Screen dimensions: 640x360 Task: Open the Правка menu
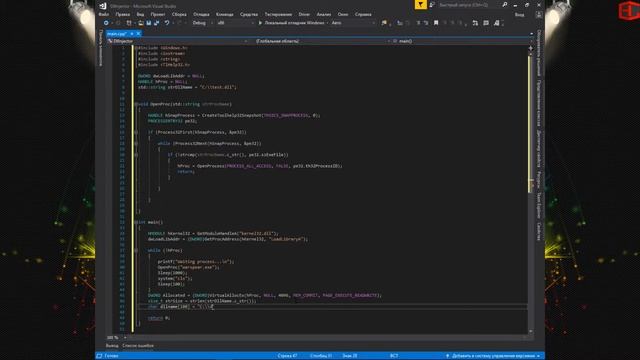coord(122,14)
